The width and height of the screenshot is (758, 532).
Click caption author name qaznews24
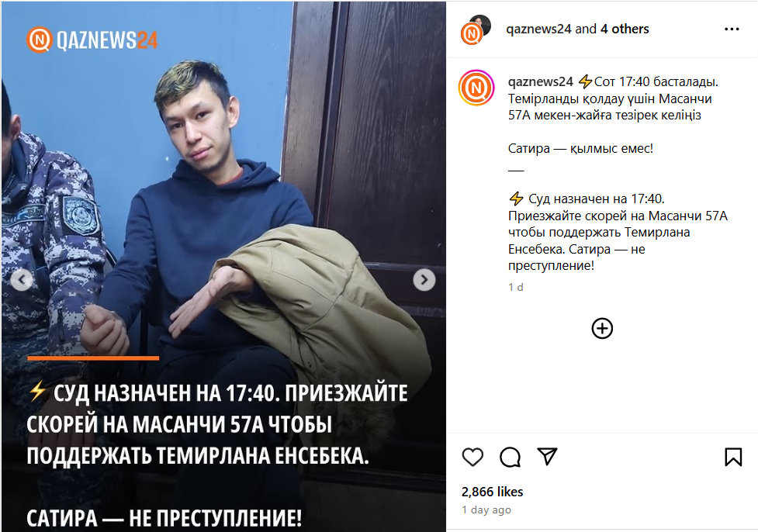(541, 81)
